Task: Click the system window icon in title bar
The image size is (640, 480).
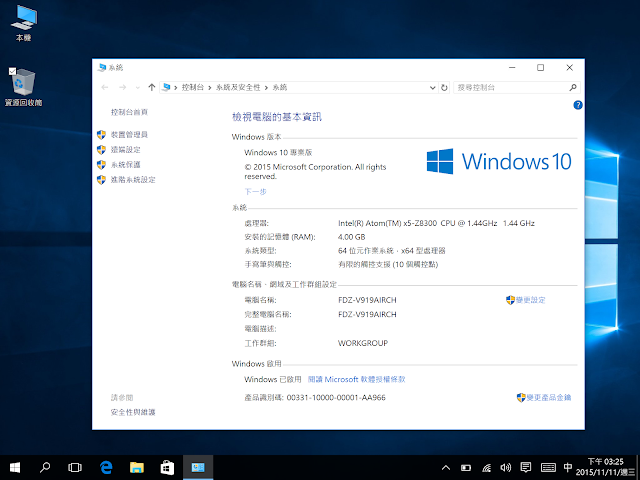Action: pos(102,67)
